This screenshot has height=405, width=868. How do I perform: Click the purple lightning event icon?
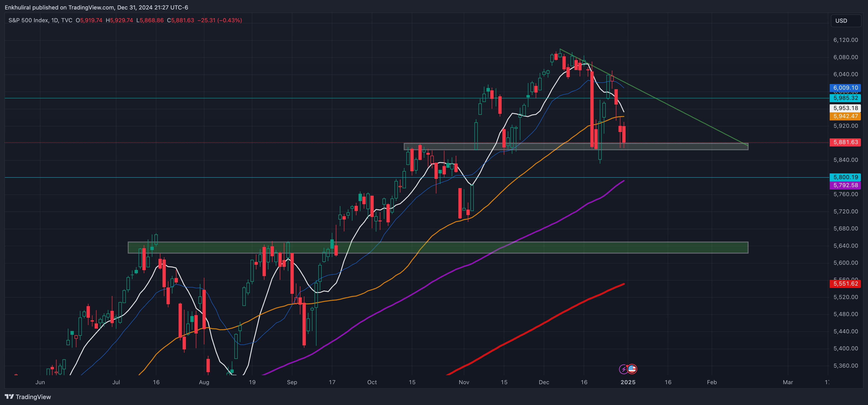pyautogui.click(x=623, y=369)
